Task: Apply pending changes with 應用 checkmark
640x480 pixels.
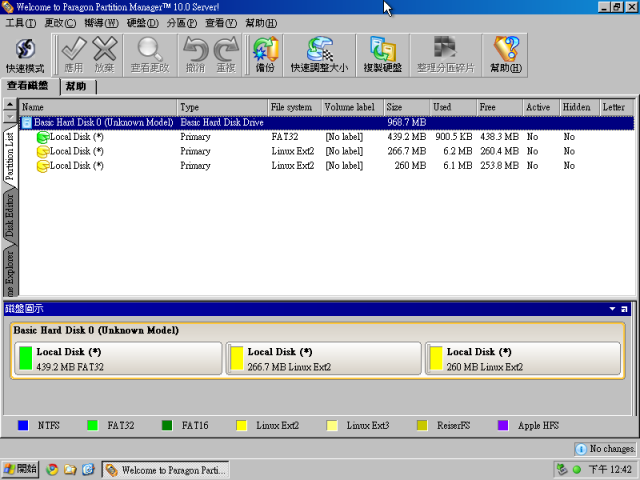Action: coord(74,55)
